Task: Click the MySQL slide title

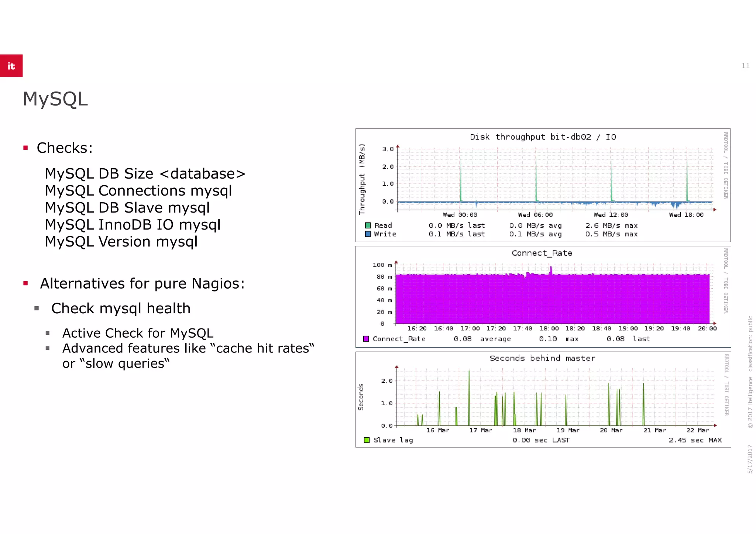Action: (x=55, y=99)
